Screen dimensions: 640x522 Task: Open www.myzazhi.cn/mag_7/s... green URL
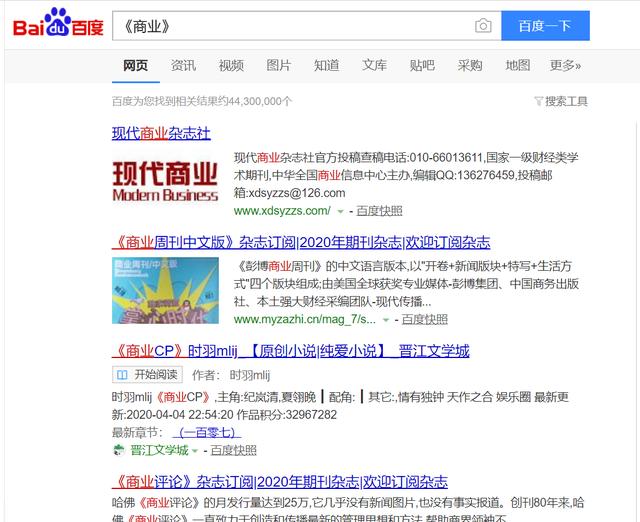[x=304, y=320]
